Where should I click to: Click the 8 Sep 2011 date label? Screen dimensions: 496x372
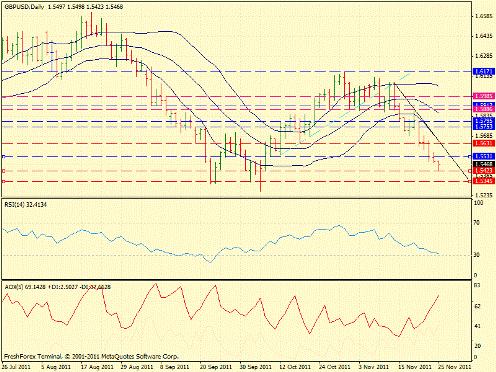(x=175, y=367)
